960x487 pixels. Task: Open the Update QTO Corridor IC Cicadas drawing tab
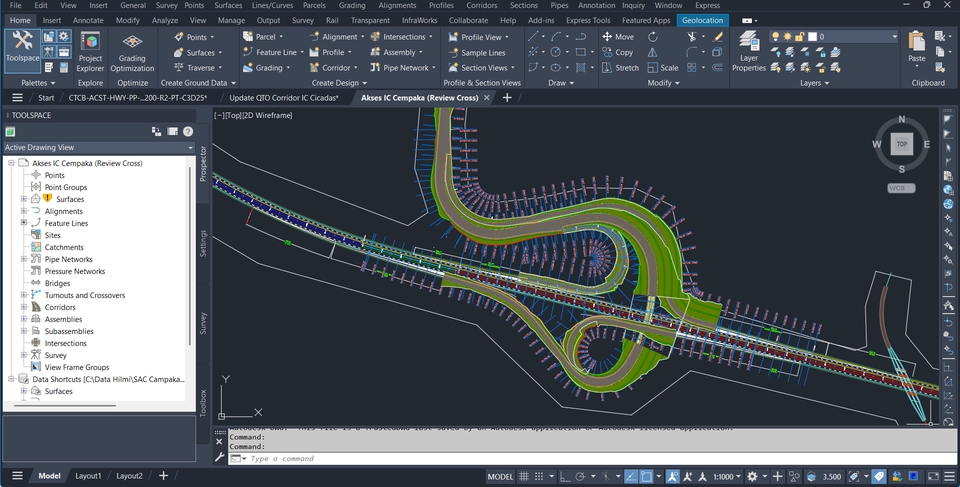pos(283,98)
